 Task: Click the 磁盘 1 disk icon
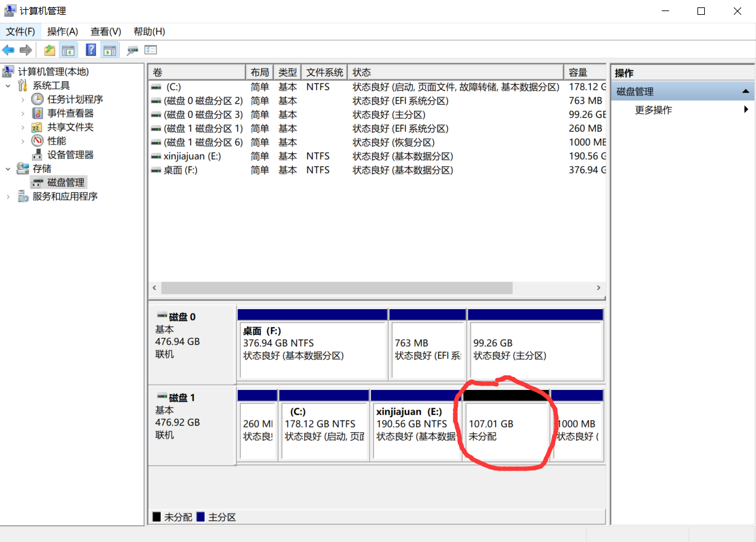pyautogui.click(x=162, y=396)
